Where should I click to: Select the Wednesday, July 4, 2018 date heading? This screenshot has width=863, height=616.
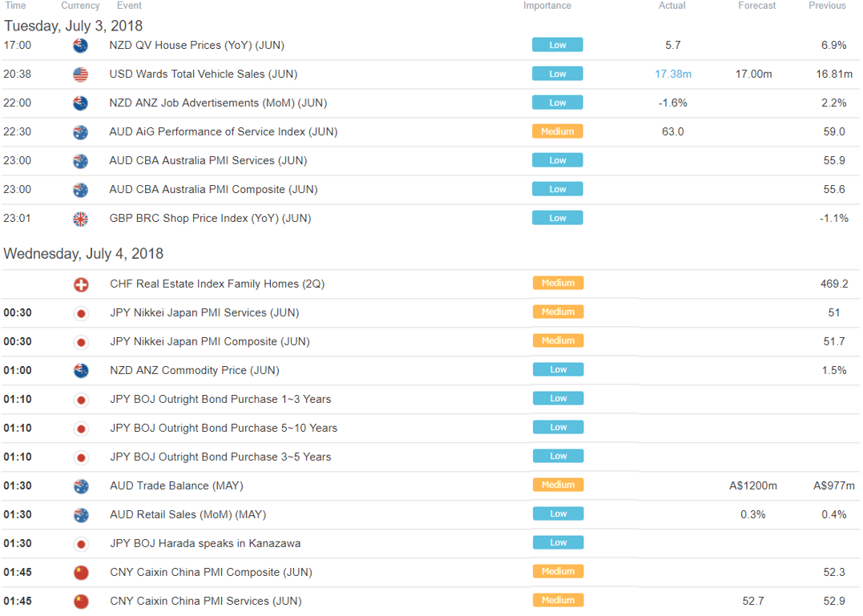[83, 254]
